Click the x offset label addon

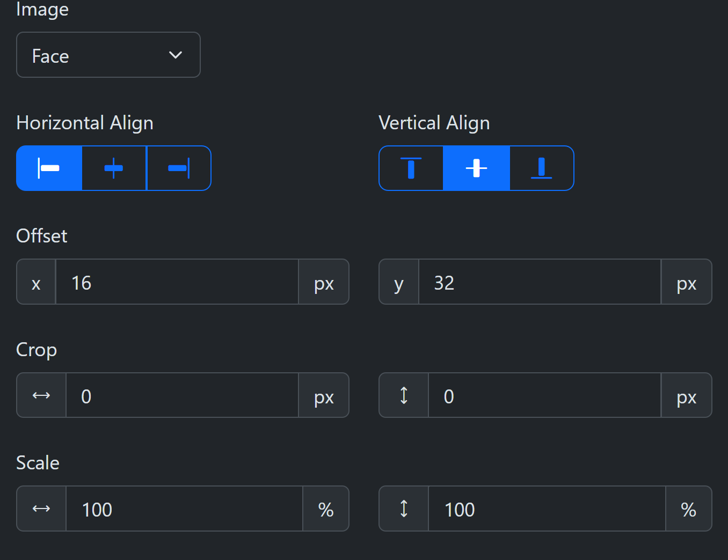coord(36,282)
